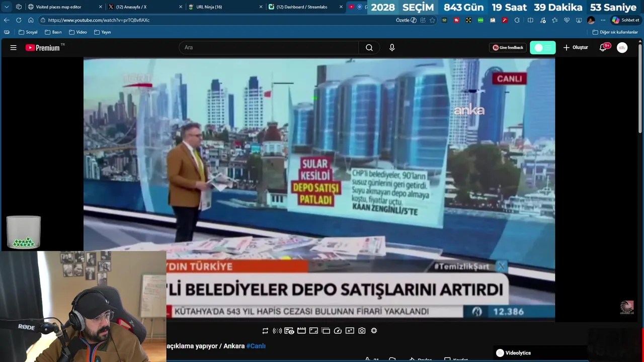Add page to favorites star icon
Image resolution: width=644 pixels, height=362 pixels.
432,20
